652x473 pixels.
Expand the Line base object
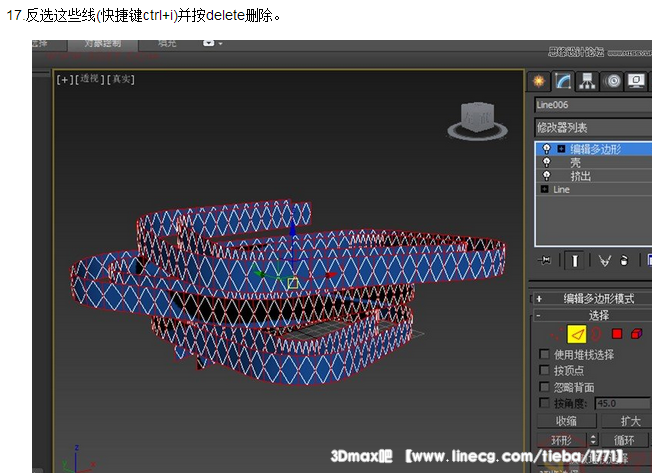click(x=544, y=189)
